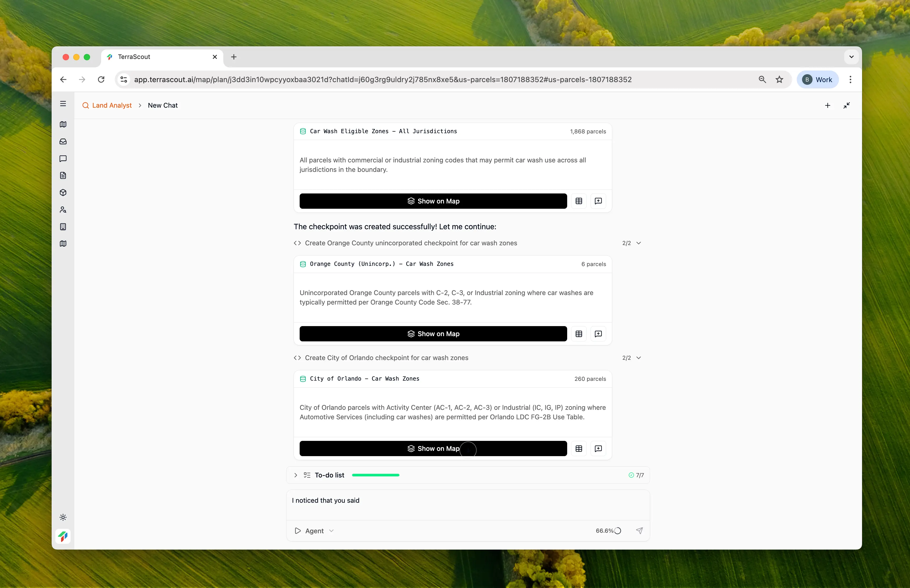Open the inbox icon in the sidebar

point(63,142)
